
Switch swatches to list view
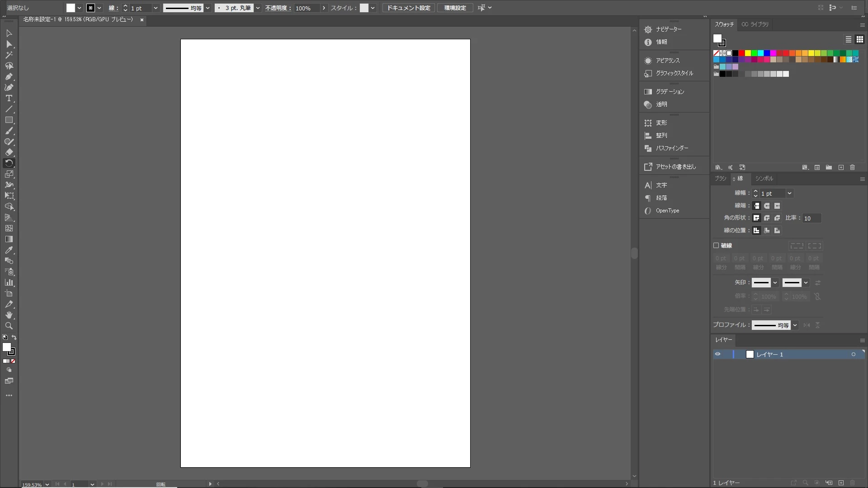[x=849, y=39]
